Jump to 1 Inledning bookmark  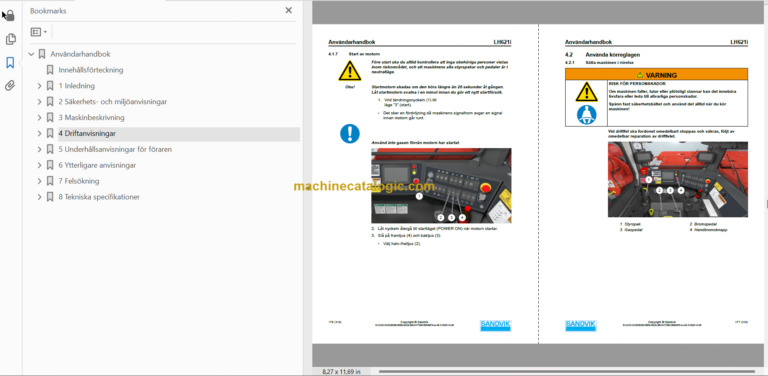pos(76,86)
